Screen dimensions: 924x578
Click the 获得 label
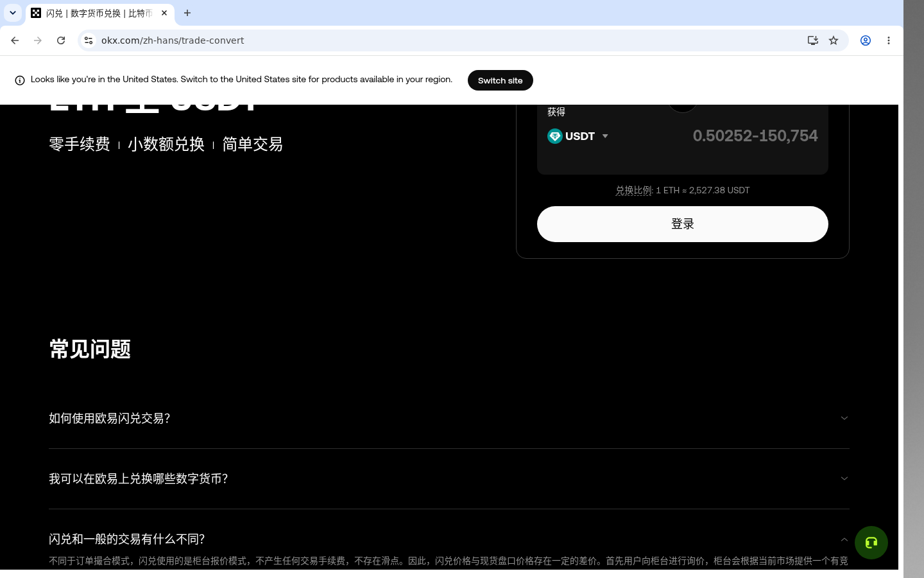tap(556, 112)
